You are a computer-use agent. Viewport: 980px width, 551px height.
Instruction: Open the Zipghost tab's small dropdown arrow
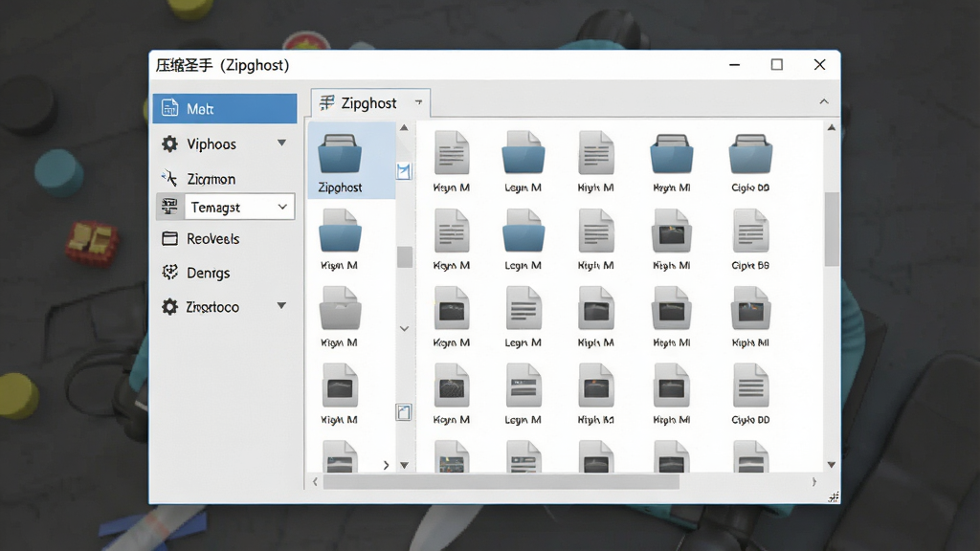coord(419,102)
